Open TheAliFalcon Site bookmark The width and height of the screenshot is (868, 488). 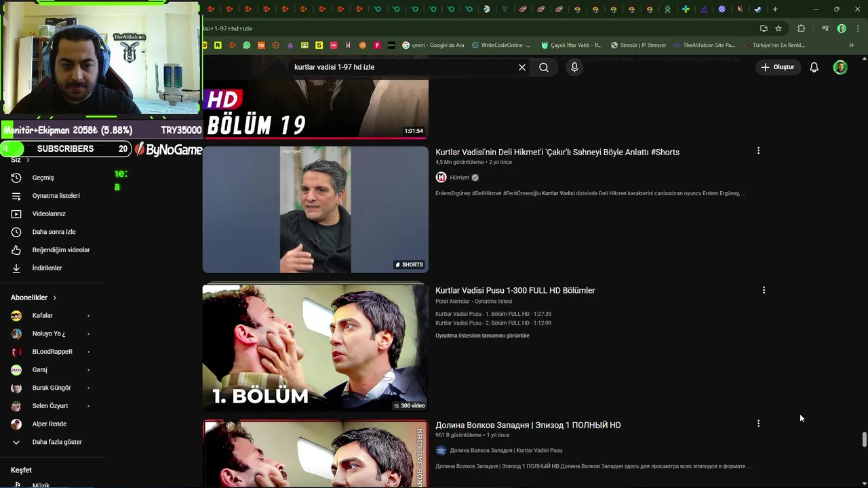704,45
